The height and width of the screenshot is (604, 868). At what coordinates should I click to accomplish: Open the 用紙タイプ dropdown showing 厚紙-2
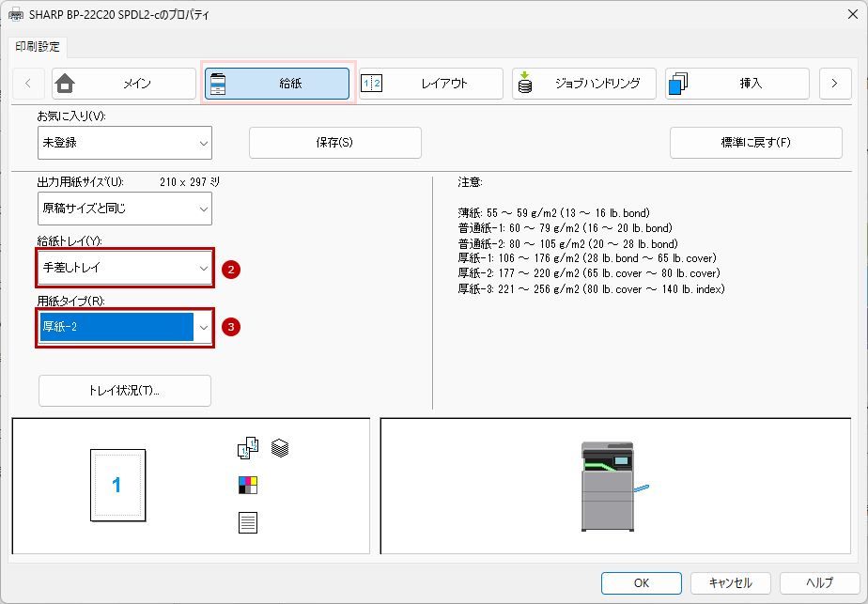(x=125, y=327)
